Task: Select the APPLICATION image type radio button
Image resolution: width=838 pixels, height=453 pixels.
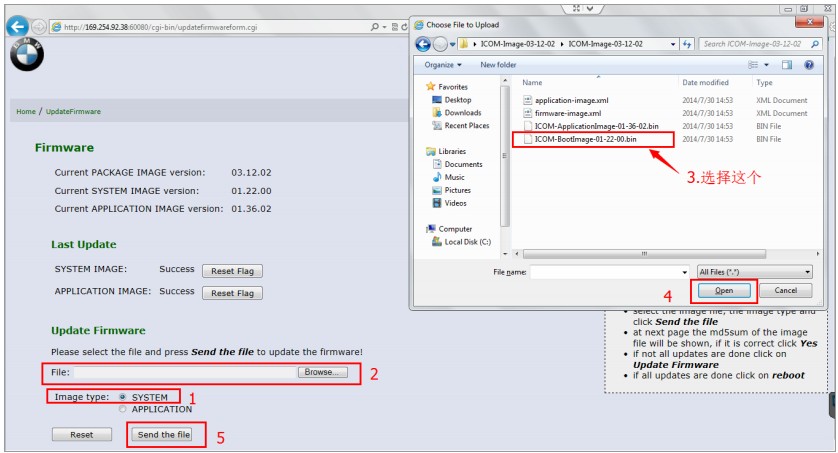Action: (x=122, y=409)
